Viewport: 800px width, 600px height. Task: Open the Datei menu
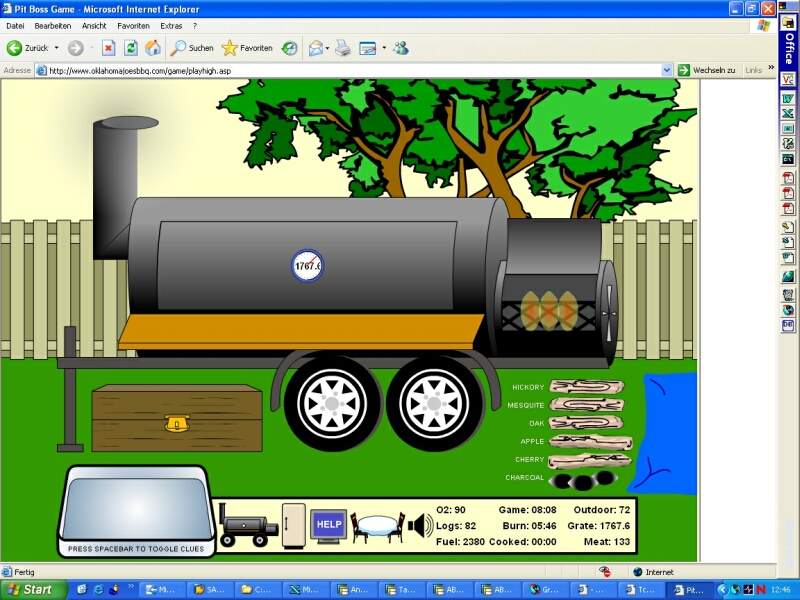pos(15,26)
